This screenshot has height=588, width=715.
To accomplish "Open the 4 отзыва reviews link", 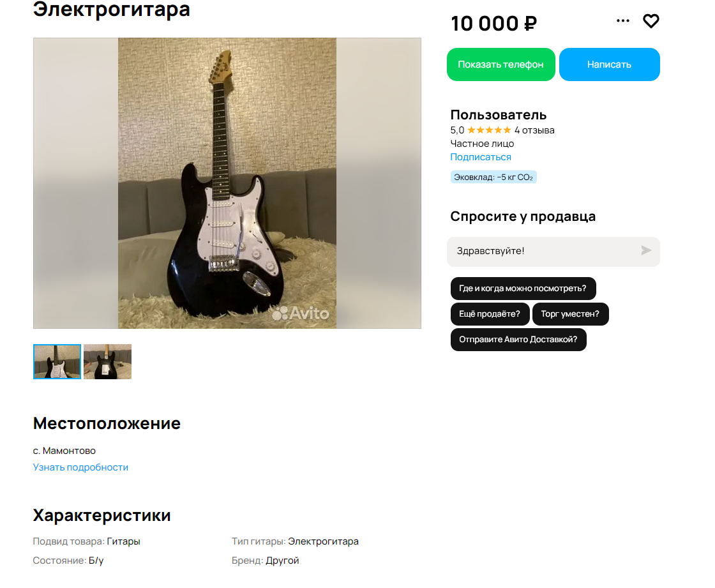I will tap(534, 130).
